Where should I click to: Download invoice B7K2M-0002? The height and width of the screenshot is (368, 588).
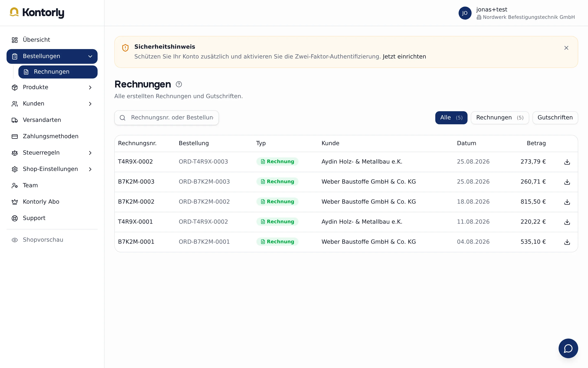pos(567,202)
